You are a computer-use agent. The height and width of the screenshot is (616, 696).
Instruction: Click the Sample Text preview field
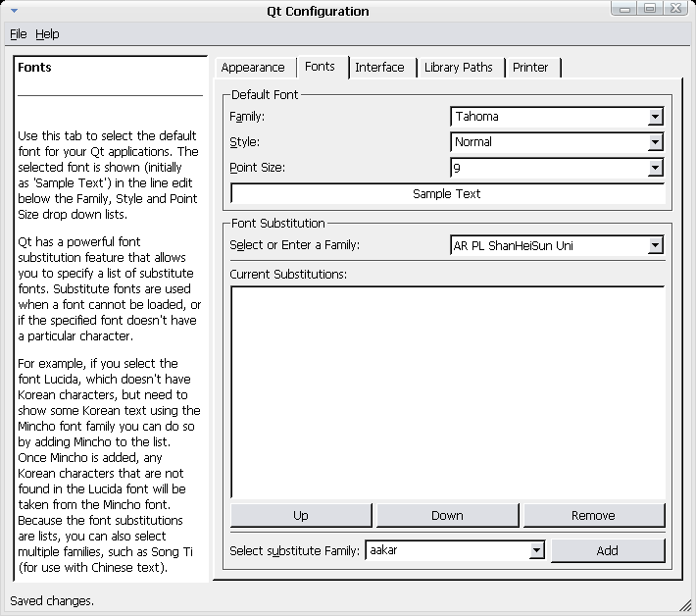[x=447, y=193]
